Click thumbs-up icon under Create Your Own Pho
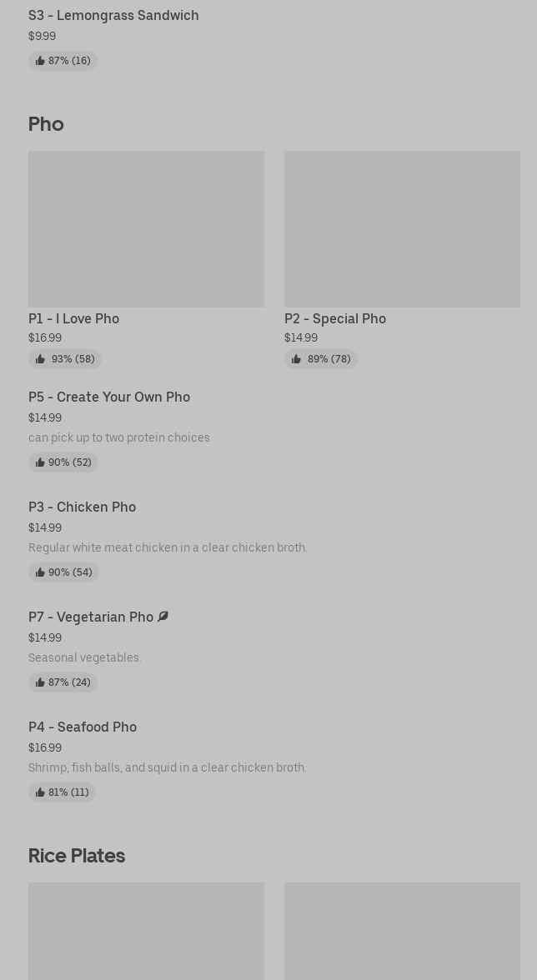 pos(40,462)
